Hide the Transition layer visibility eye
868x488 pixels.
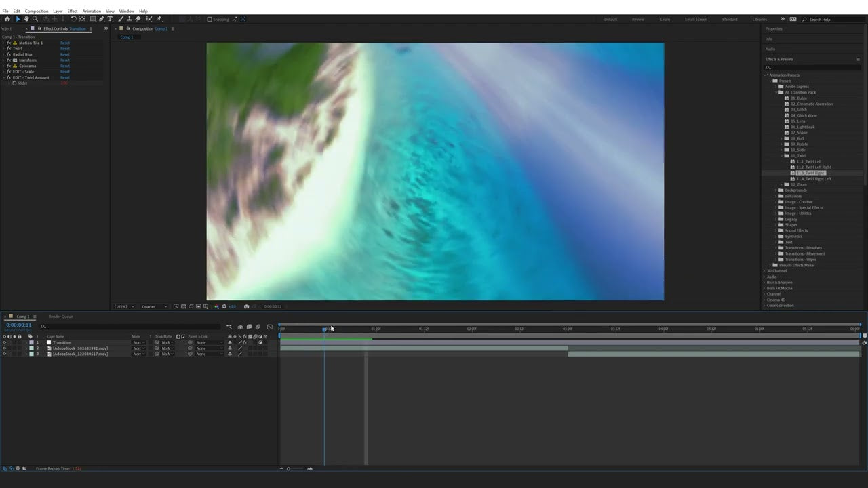(x=4, y=342)
